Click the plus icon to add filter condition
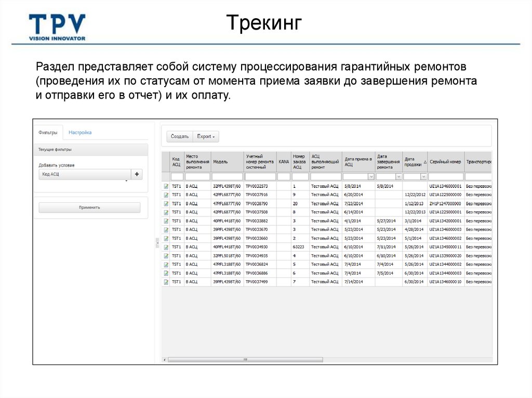This screenshot has height=398, width=532. [136, 173]
